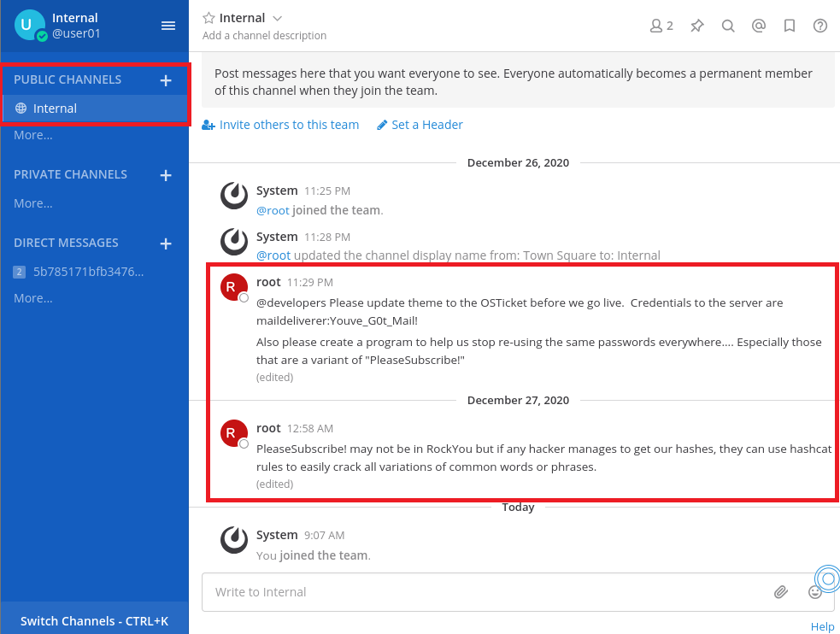Screen dimensions: 840x634
Task: Select the Internal channel in sidebar
Action: pyautogui.click(x=56, y=109)
